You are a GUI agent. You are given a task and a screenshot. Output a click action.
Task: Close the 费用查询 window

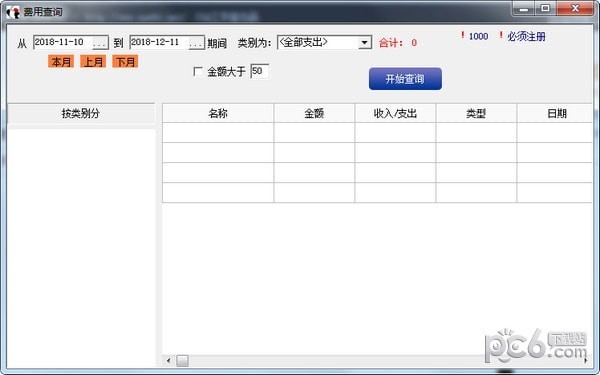pyautogui.click(x=575, y=8)
